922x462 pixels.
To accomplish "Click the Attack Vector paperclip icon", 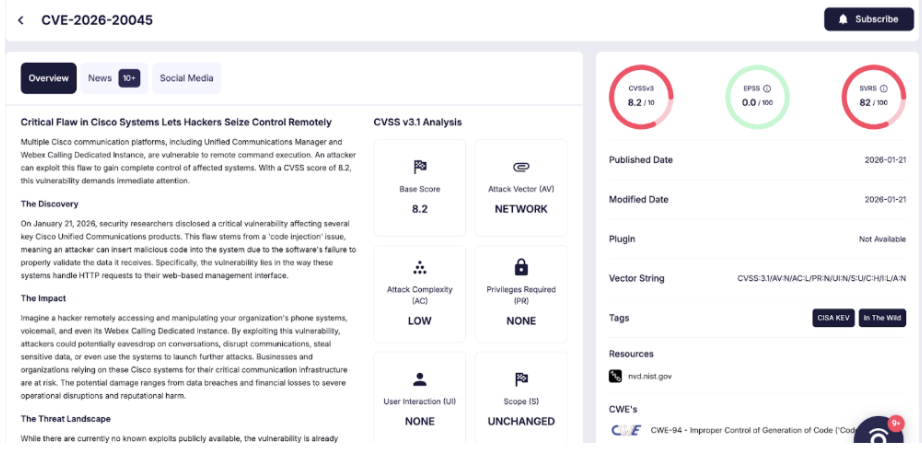I will pos(520,167).
